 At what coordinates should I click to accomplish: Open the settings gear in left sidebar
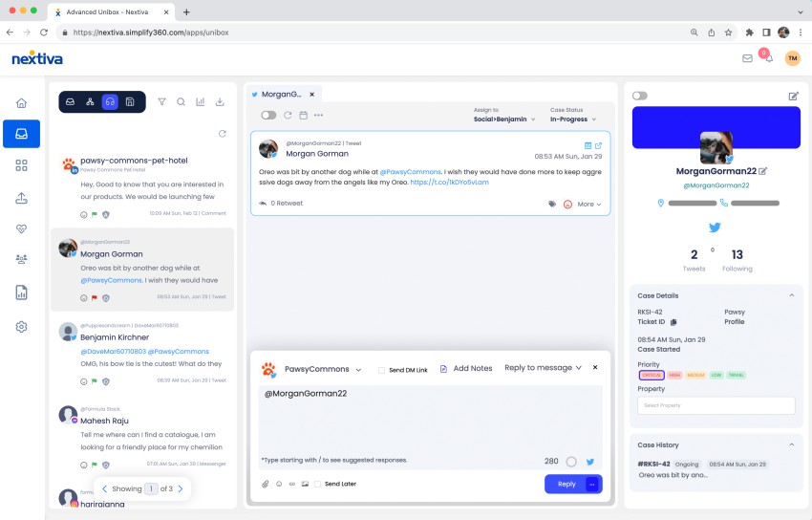click(x=21, y=327)
